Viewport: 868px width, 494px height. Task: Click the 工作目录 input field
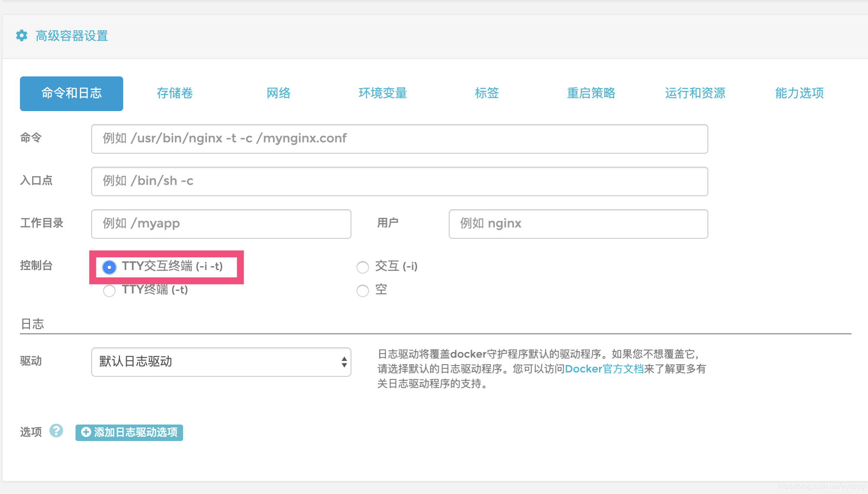tap(221, 224)
